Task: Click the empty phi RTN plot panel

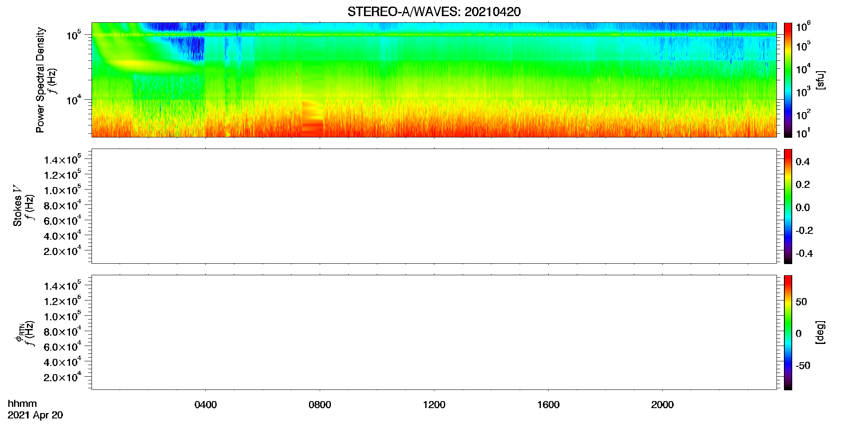Action: (434, 332)
